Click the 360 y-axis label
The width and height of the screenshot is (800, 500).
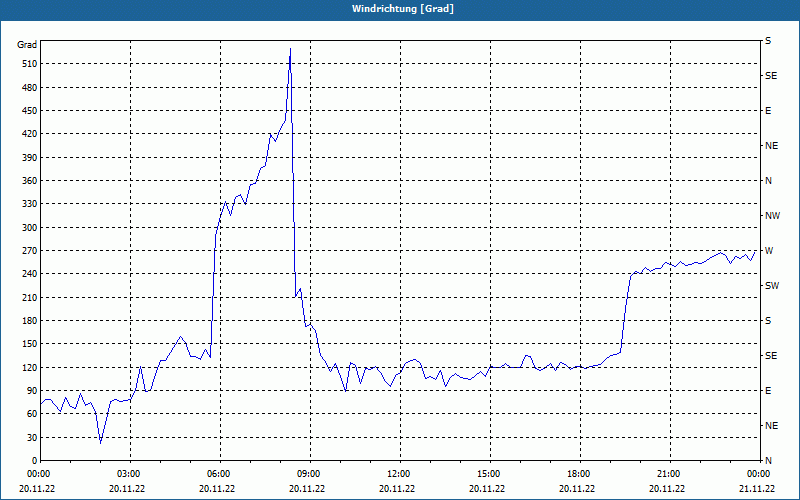click(x=29, y=181)
